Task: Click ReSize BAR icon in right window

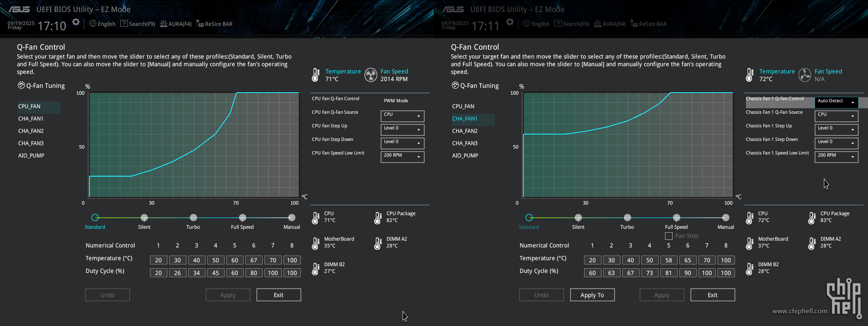Action: tap(634, 24)
